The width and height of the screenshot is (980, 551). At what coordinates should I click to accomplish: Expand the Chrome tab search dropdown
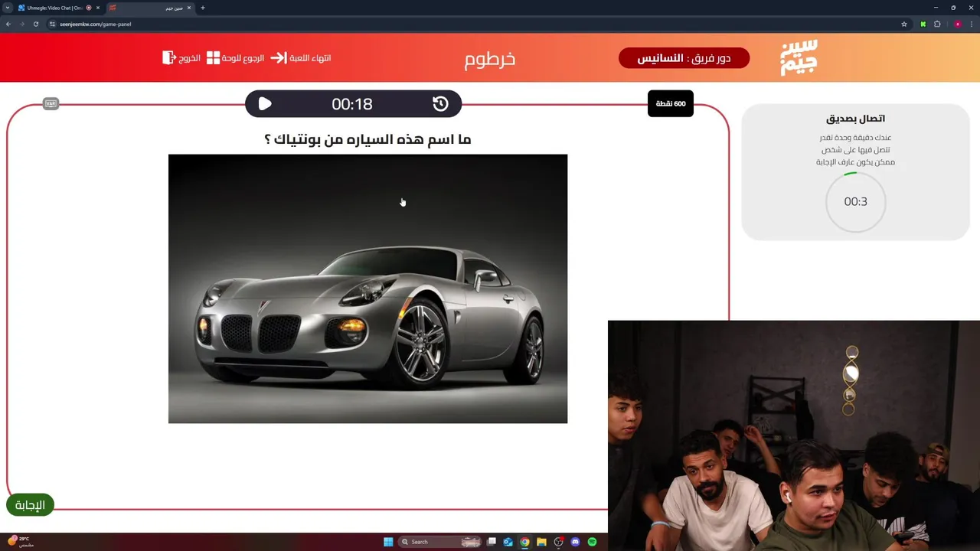pyautogui.click(x=7, y=8)
